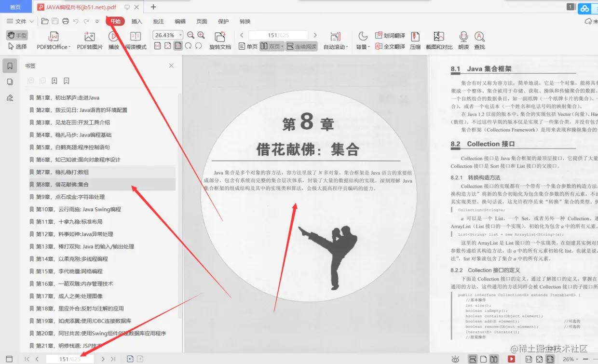Image resolution: width=598 pixels, height=364 pixels.
Task: Click the delete bookmark icon
Action: 67,81
